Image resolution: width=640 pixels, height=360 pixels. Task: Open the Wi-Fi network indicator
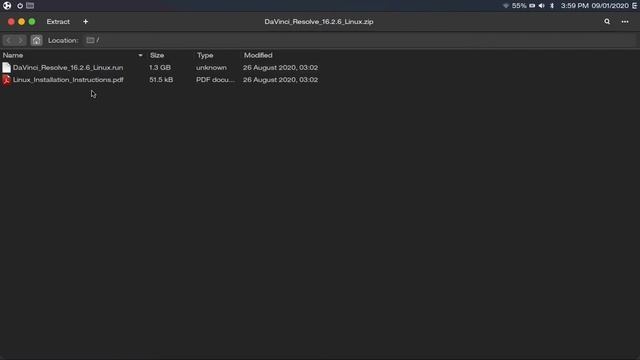coord(506,6)
